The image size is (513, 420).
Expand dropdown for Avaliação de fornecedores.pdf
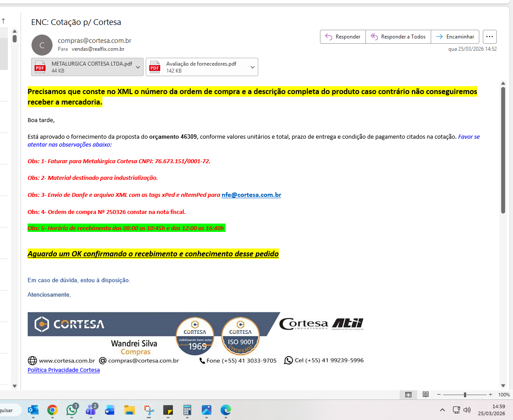(x=253, y=67)
